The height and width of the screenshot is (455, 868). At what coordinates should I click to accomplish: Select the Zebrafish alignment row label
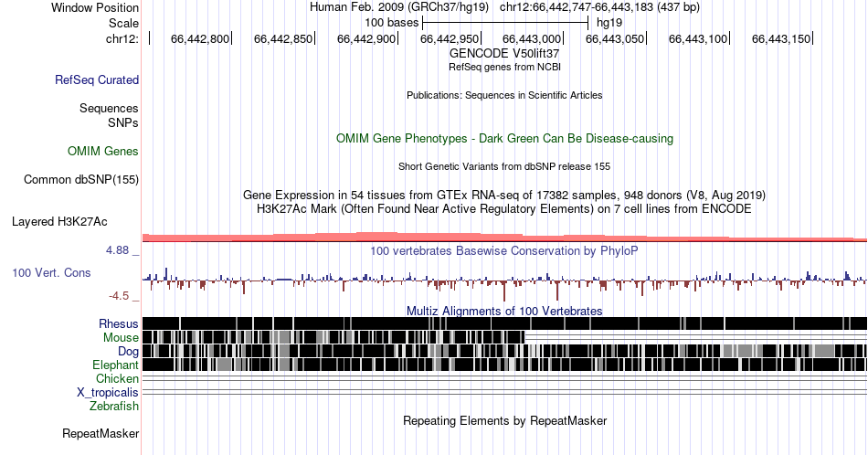114,406
